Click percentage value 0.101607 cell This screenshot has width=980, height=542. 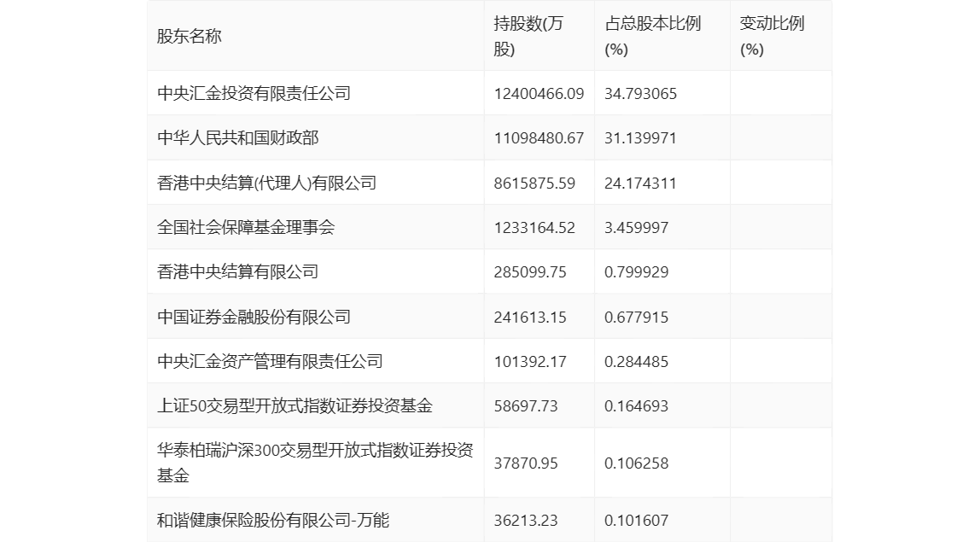click(636, 521)
